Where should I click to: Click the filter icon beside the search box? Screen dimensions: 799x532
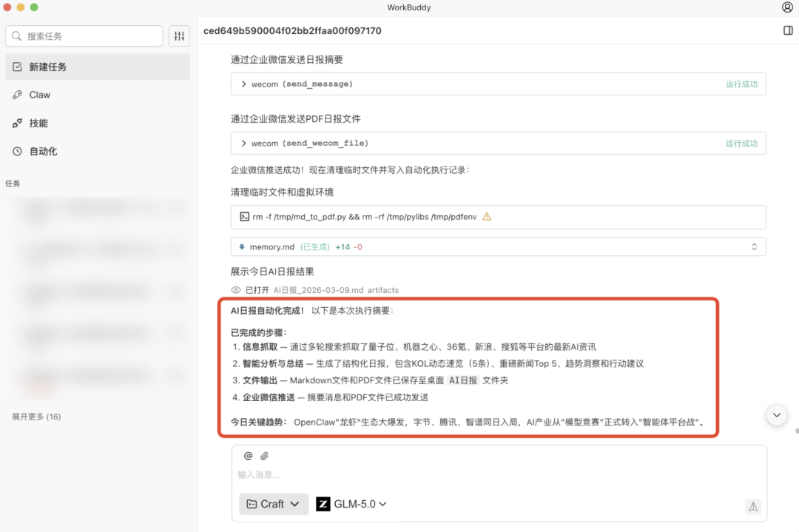click(x=179, y=36)
